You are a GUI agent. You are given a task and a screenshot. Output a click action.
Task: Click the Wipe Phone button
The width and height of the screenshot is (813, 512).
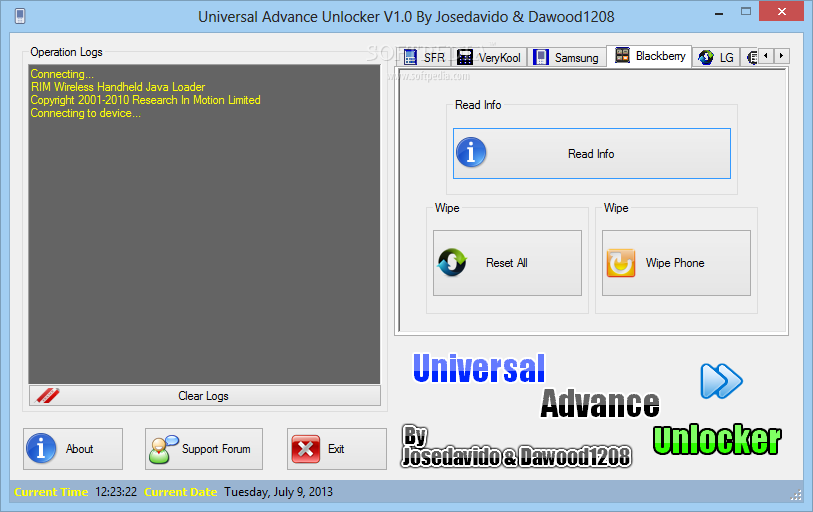tap(676, 263)
